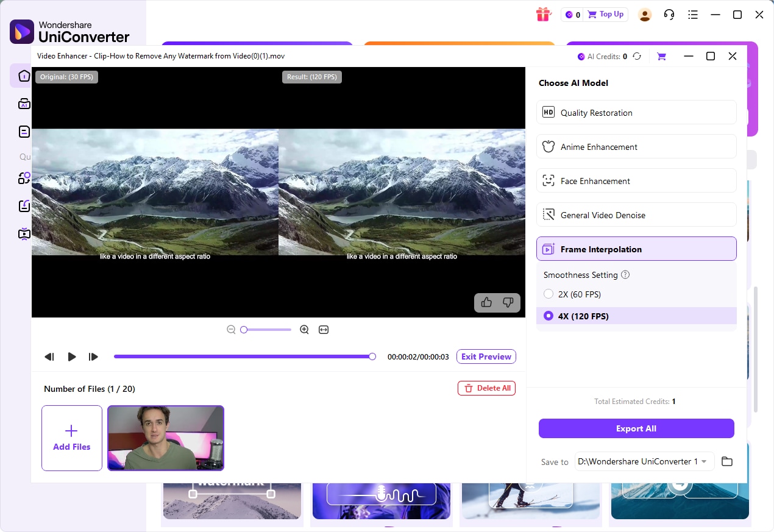
Task: Click the credits coin counter in main window
Action: point(573,15)
